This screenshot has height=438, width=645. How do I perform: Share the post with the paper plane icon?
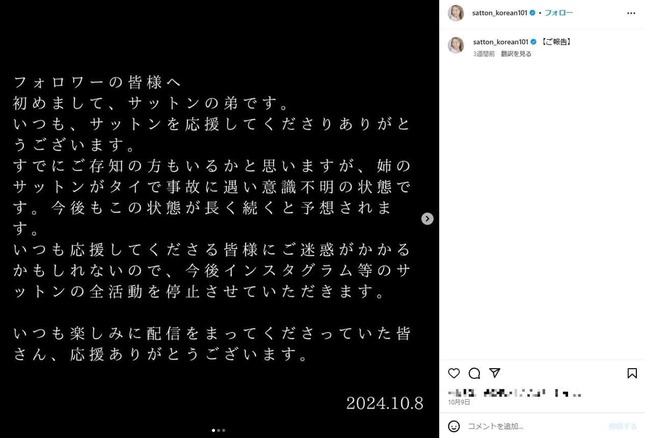click(x=494, y=373)
